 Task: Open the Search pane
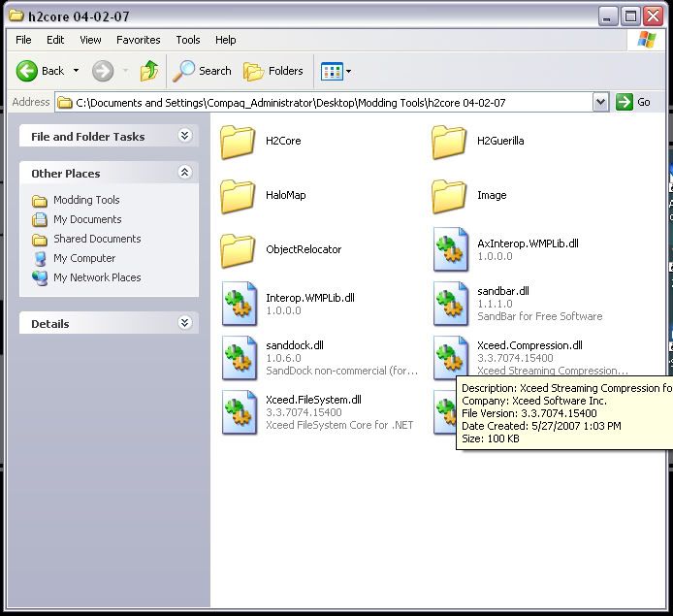tap(202, 71)
